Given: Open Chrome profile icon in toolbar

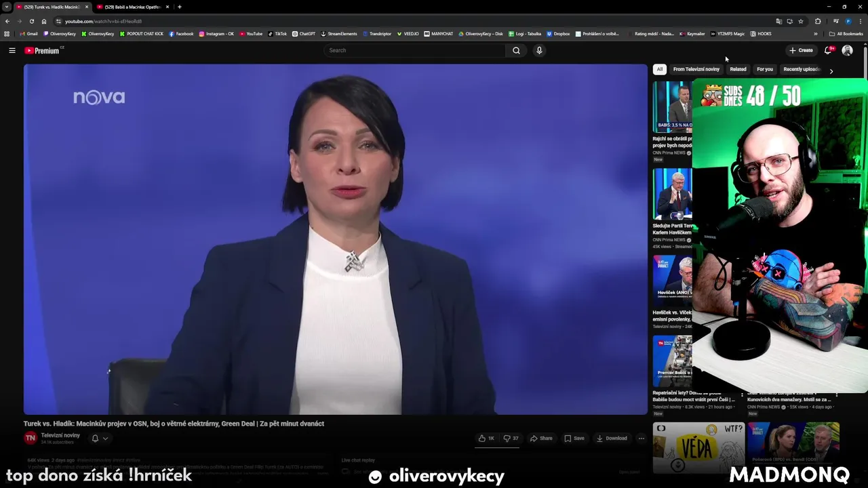Looking at the screenshot, I should pyautogui.click(x=848, y=21).
